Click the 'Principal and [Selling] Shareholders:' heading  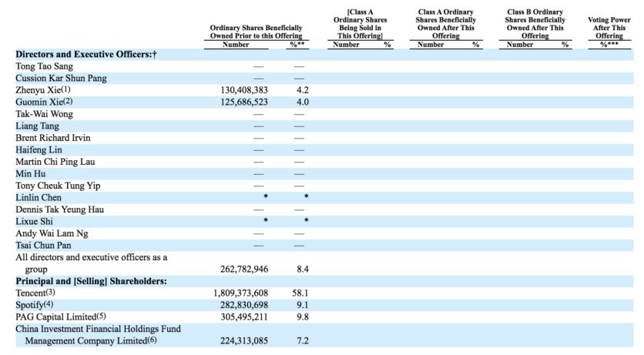[x=91, y=281]
